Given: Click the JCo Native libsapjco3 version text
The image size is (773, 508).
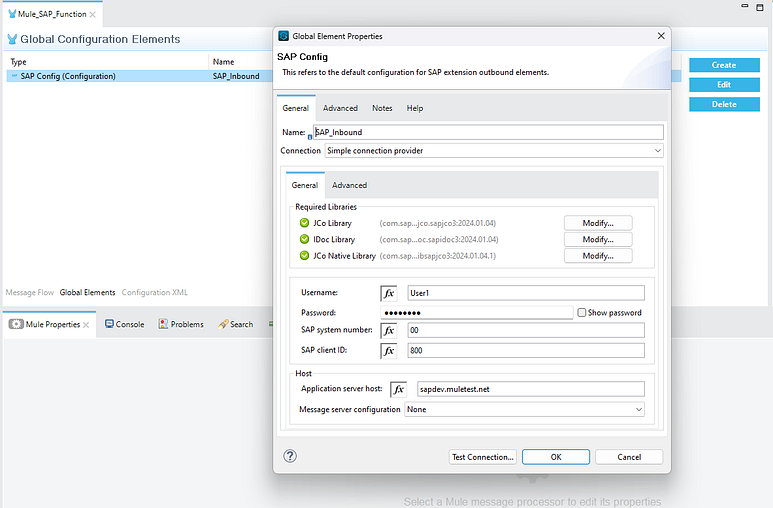Looking at the screenshot, I should (x=437, y=255).
